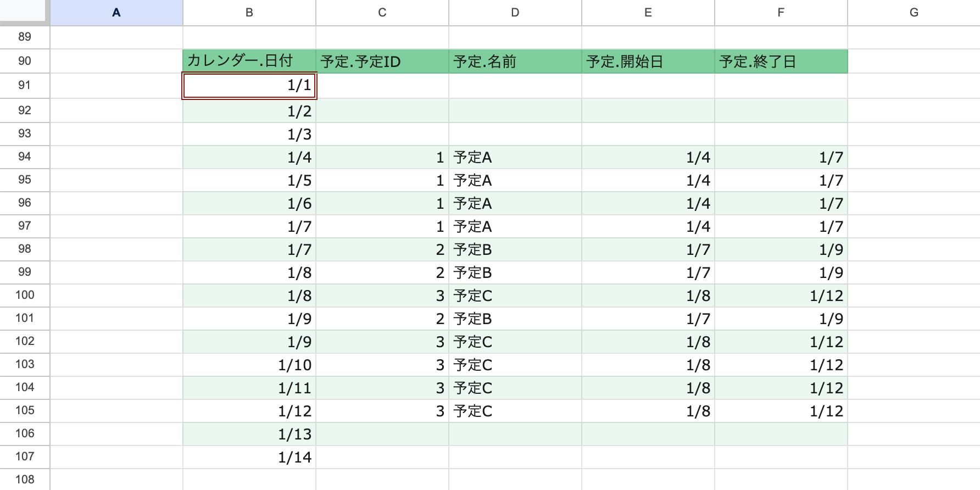Click 予定B cell in row 101
The image size is (980, 490).
pos(515,319)
